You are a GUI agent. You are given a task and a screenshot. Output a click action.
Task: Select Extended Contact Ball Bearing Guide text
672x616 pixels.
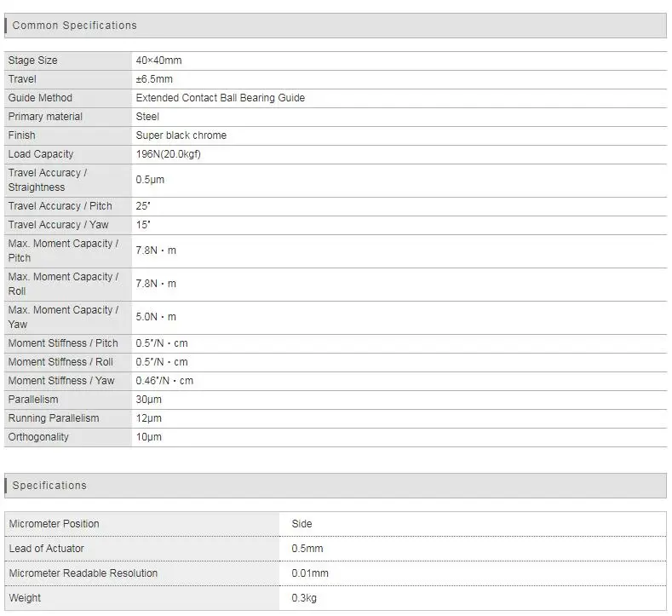220,98
